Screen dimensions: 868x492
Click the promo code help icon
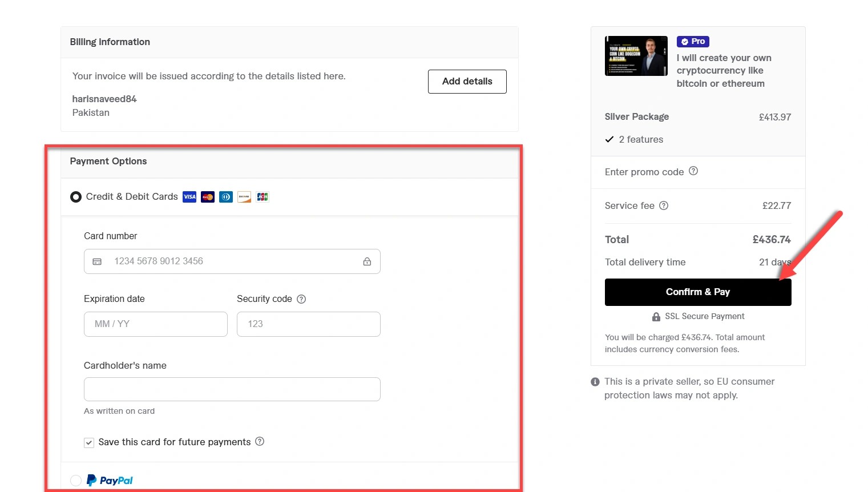693,171
